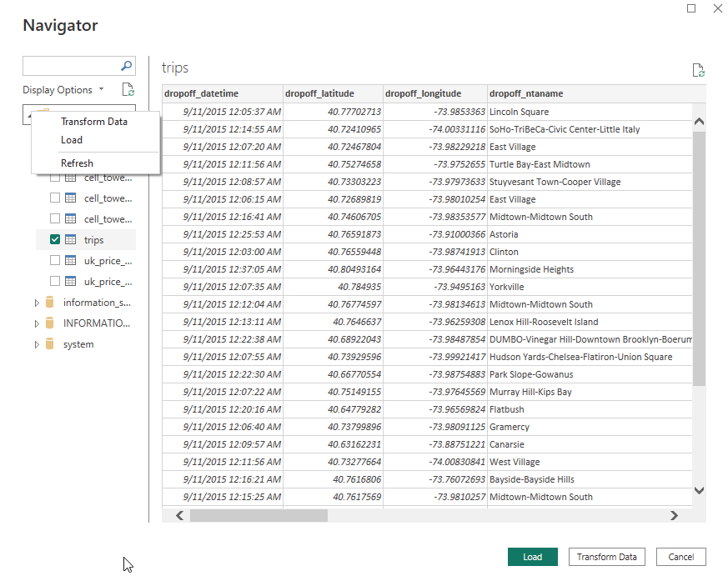Expand the system tree node
The image size is (728, 576).
tap(37, 343)
